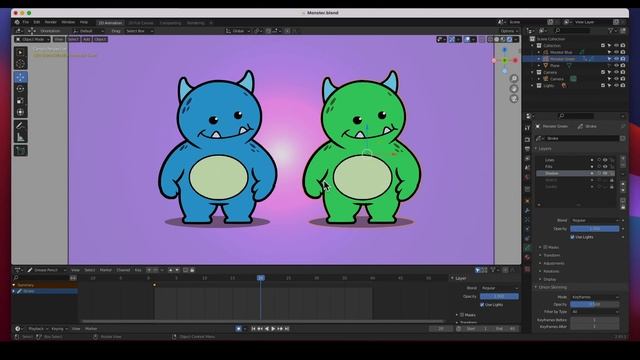Screen dimensions: 640x360
Task: Hide the Lines layer eye icon
Action: coord(605,160)
